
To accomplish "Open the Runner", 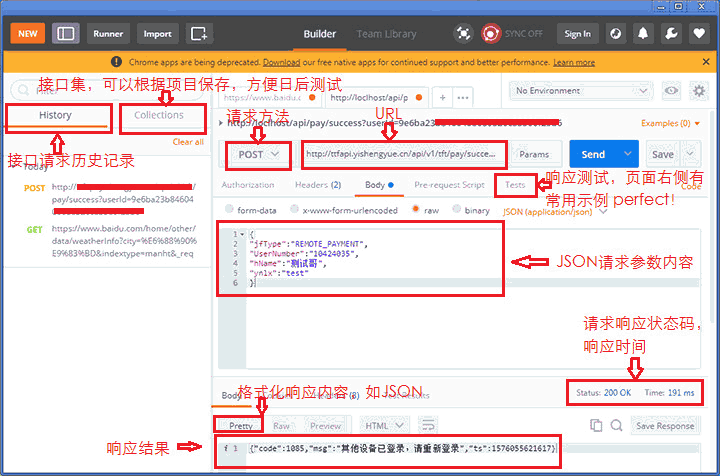I will coord(108,34).
